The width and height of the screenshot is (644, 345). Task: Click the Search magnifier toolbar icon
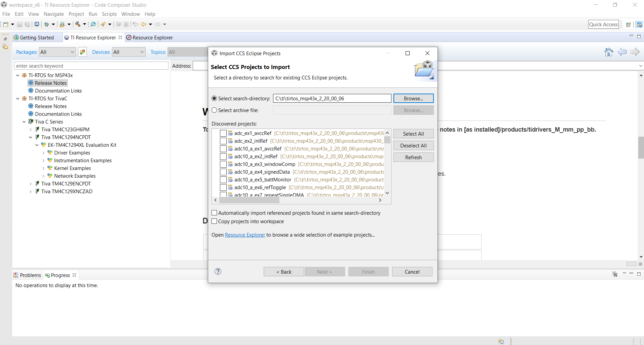coord(93,24)
